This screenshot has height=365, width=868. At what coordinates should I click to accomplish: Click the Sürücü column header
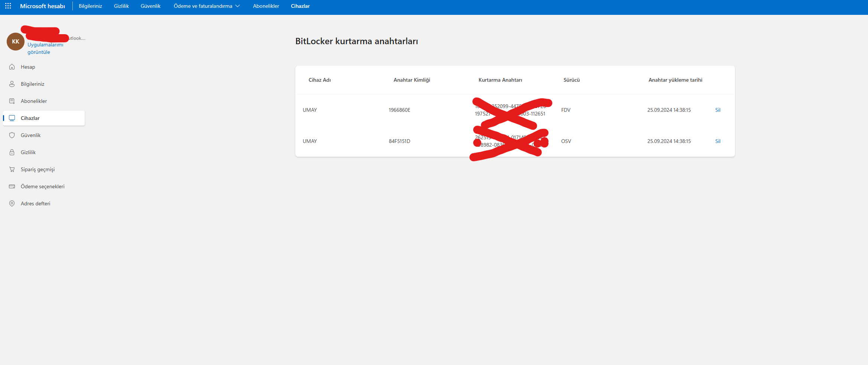point(571,80)
